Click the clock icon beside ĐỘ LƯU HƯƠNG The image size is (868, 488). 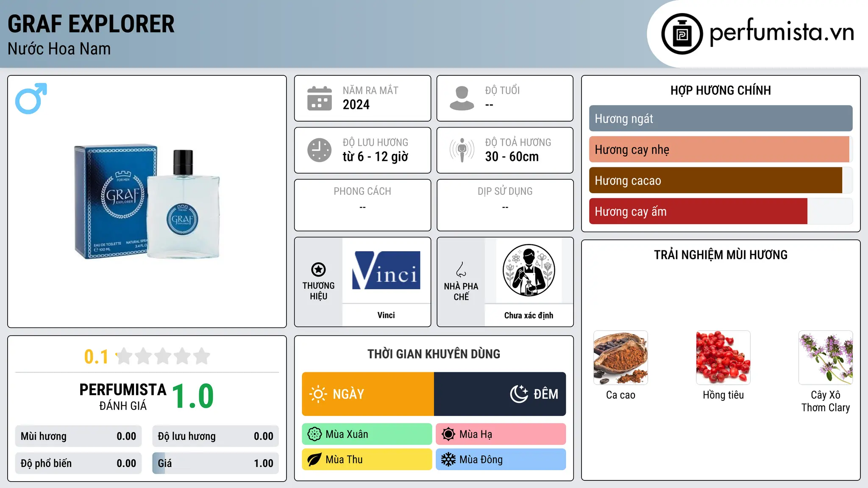click(320, 150)
